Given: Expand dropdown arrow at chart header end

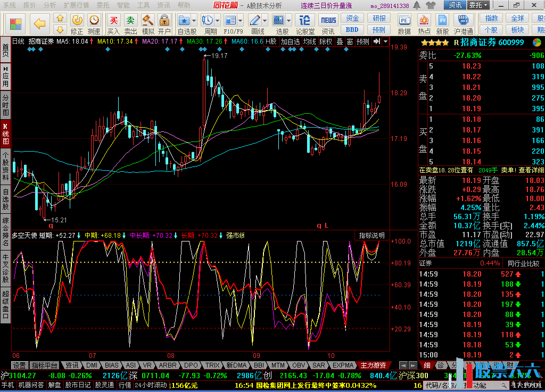Looking at the screenshot, I should (385, 41).
